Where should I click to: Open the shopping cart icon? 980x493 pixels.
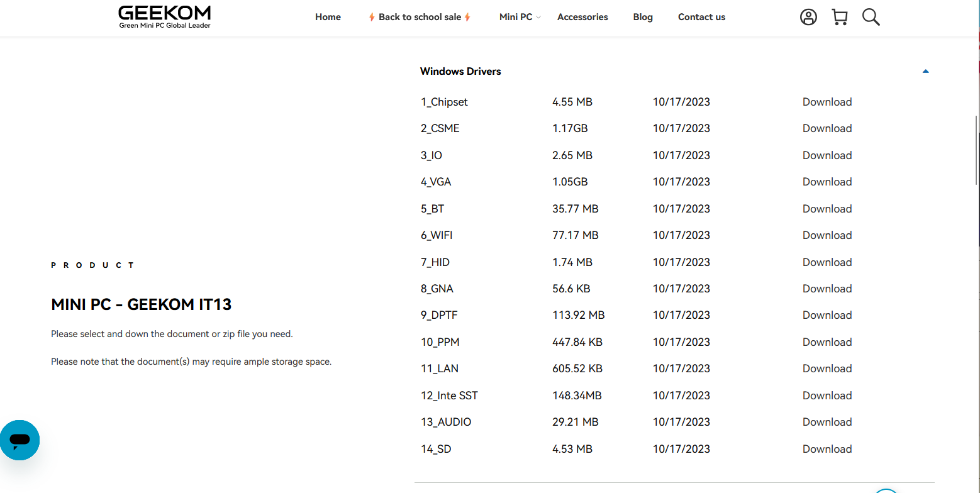click(x=840, y=17)
